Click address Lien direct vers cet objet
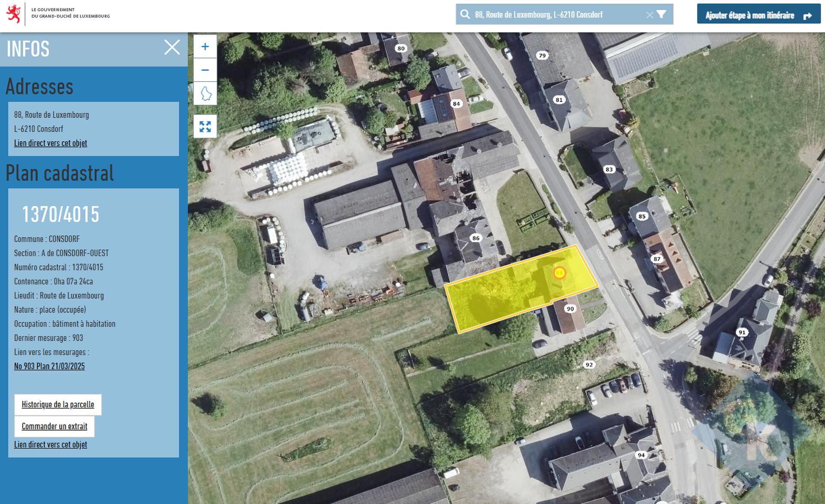This screenshot has width=825, height=504. (51, 143)
